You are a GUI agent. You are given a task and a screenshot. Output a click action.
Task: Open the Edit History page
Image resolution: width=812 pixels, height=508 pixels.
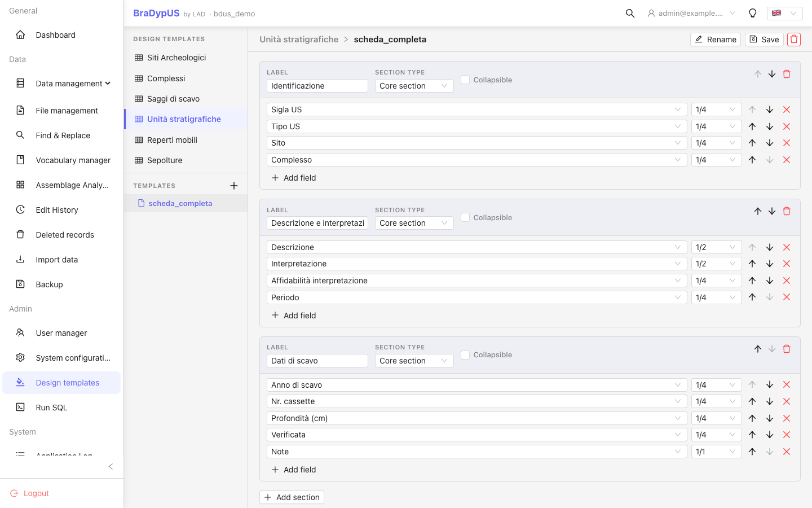[62, 210]
